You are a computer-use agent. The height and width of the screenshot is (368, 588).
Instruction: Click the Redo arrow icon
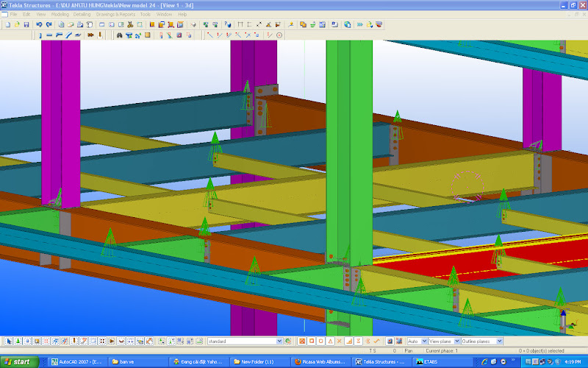coord(49,24)
